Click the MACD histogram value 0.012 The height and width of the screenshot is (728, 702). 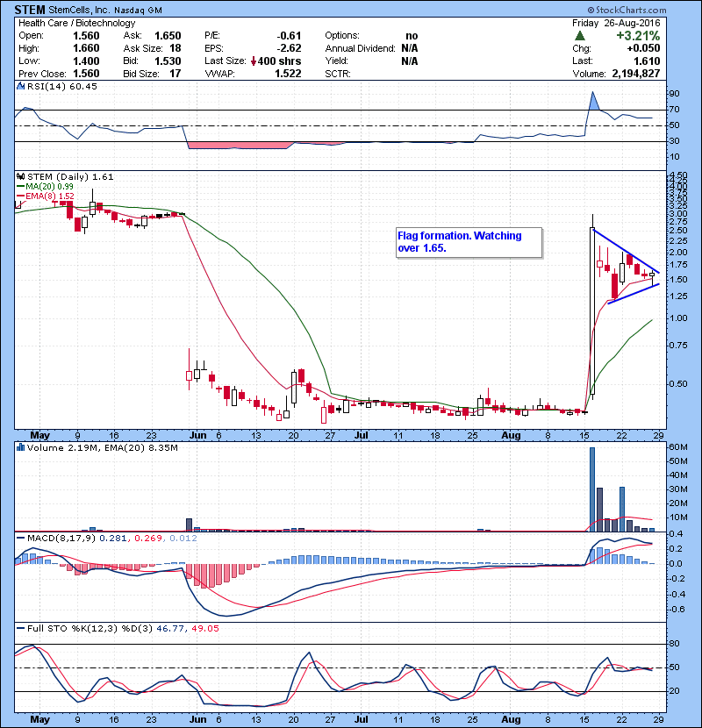tap(183, 538)
